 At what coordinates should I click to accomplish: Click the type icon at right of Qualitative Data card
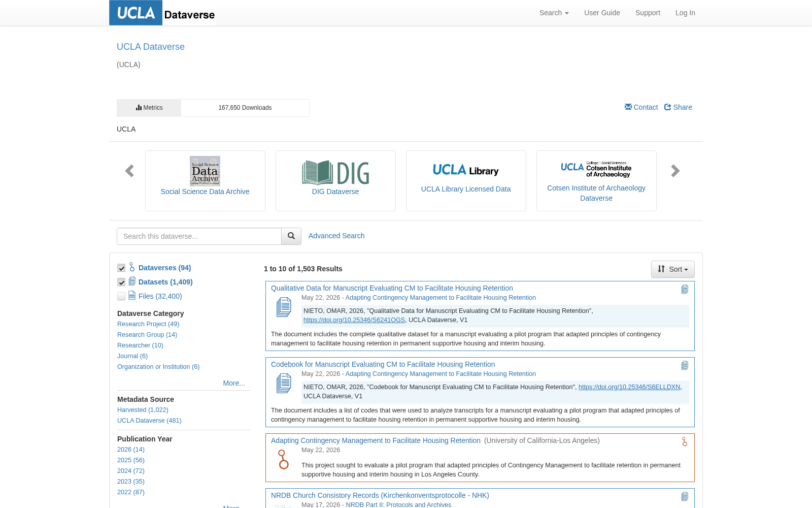[685, 289]
